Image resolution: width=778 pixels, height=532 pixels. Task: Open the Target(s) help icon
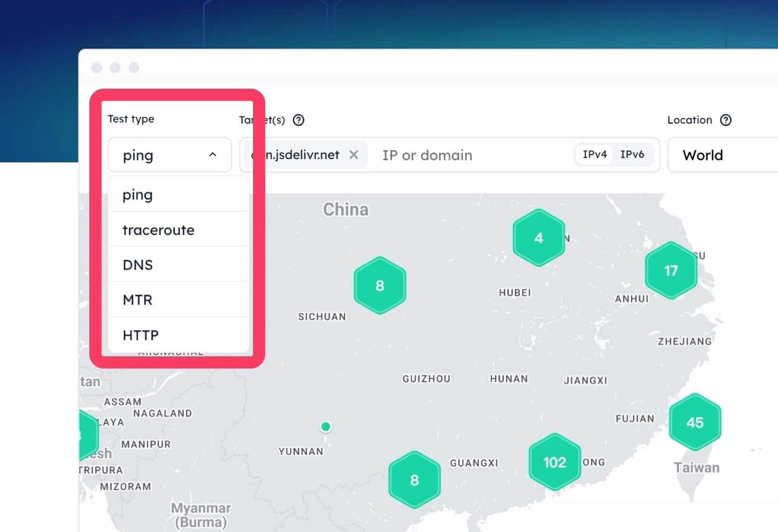[298, 120]
